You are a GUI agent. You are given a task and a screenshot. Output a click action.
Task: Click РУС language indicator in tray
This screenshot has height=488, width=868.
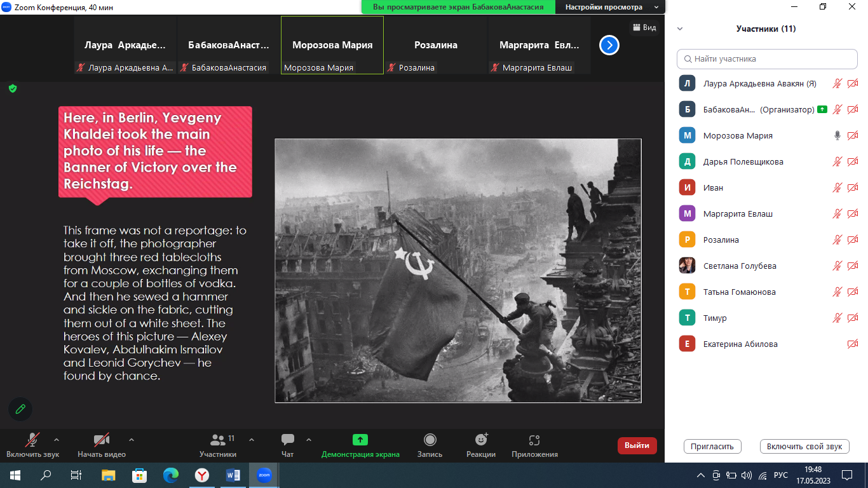pos(781,475)
